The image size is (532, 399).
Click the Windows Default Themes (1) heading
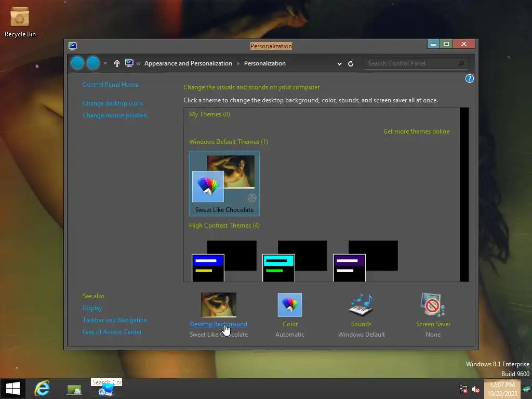(x=229, y=142)
